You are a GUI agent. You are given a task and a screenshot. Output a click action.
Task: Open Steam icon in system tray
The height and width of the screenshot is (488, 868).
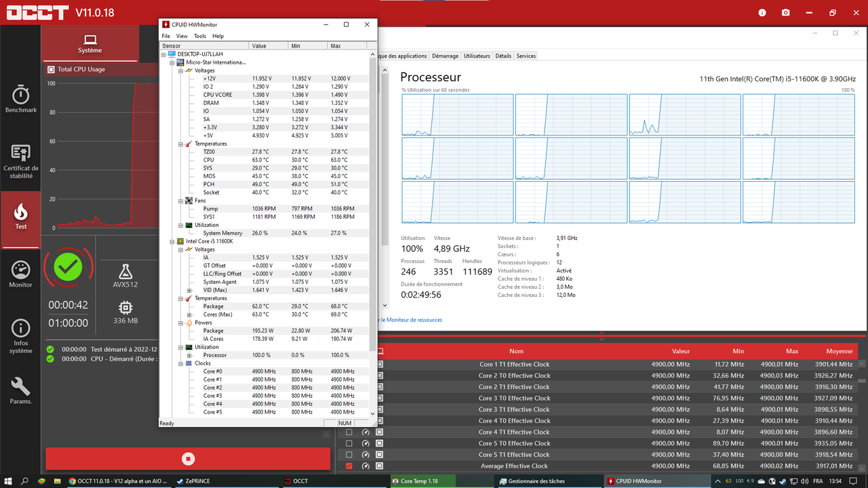783,481
